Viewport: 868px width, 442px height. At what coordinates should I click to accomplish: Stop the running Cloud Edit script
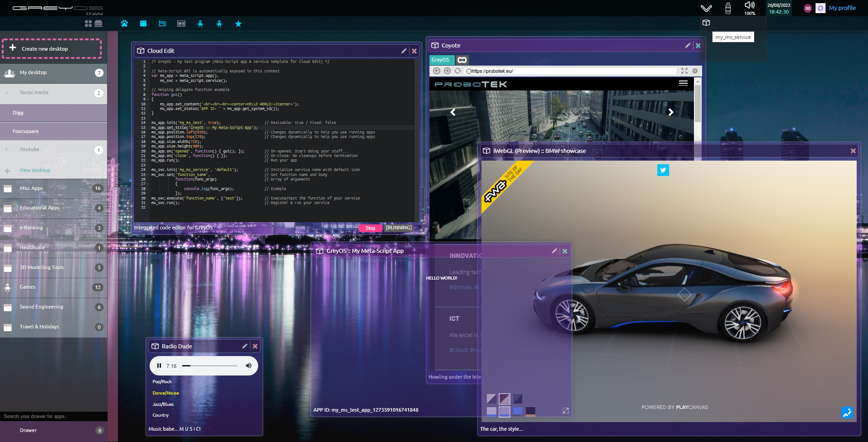370,228
